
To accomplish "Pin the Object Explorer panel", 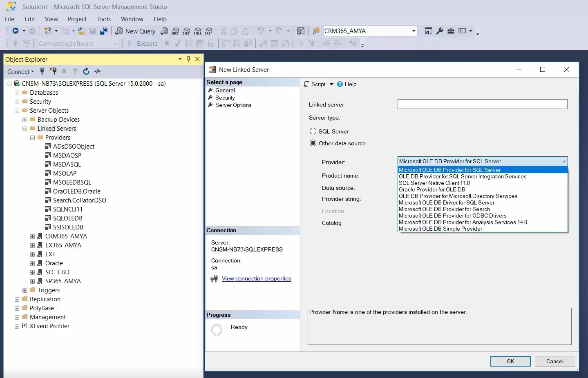I will point(188,59).
